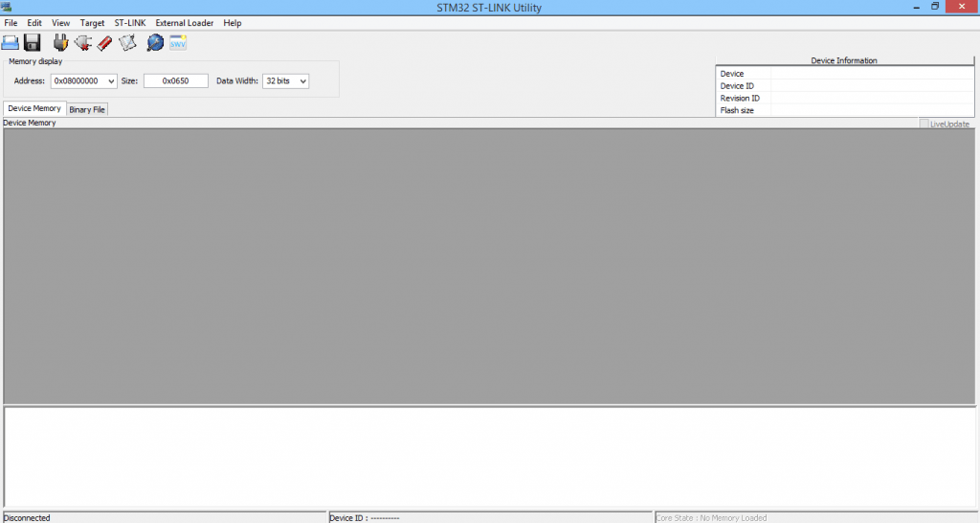Expand the Address dropdown
The image size is (980, 523).
pyautogui.click(x=111, y=80)
